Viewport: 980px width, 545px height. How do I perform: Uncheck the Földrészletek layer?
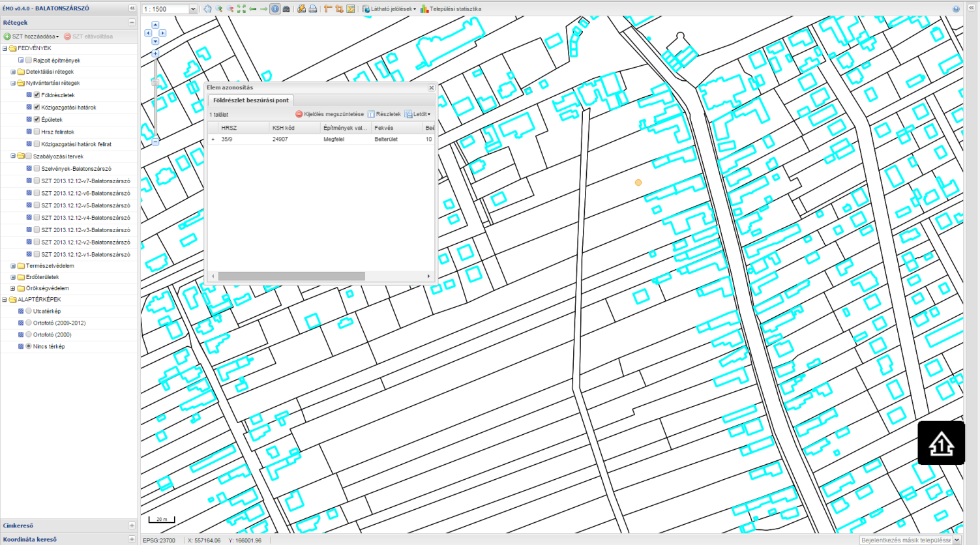click(x=37, y=95)
